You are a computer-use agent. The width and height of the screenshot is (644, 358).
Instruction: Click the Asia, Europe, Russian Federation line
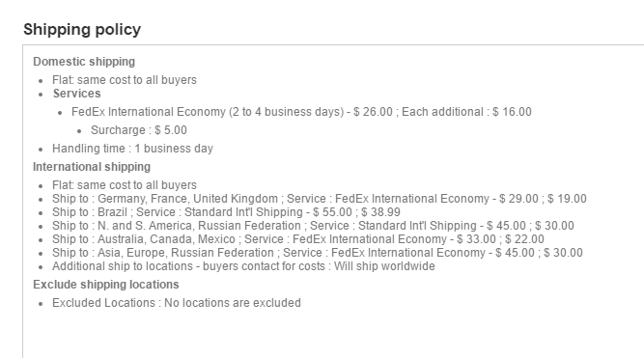[318, 253]
